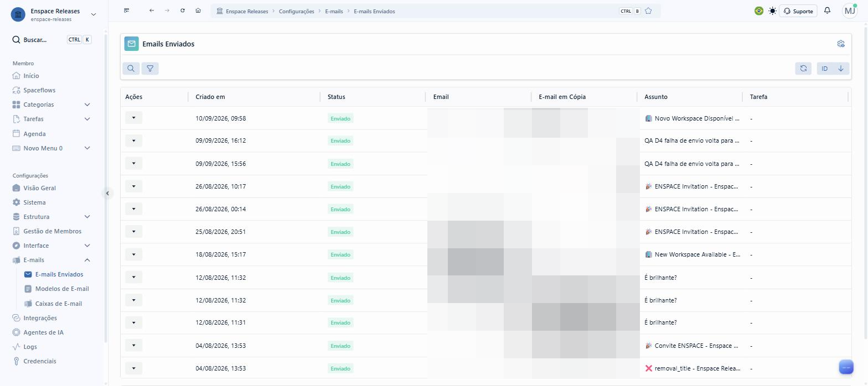The image size is (868, 386).
Task: Expand Novo Menu 0
Action: click(x=51, y=148)
